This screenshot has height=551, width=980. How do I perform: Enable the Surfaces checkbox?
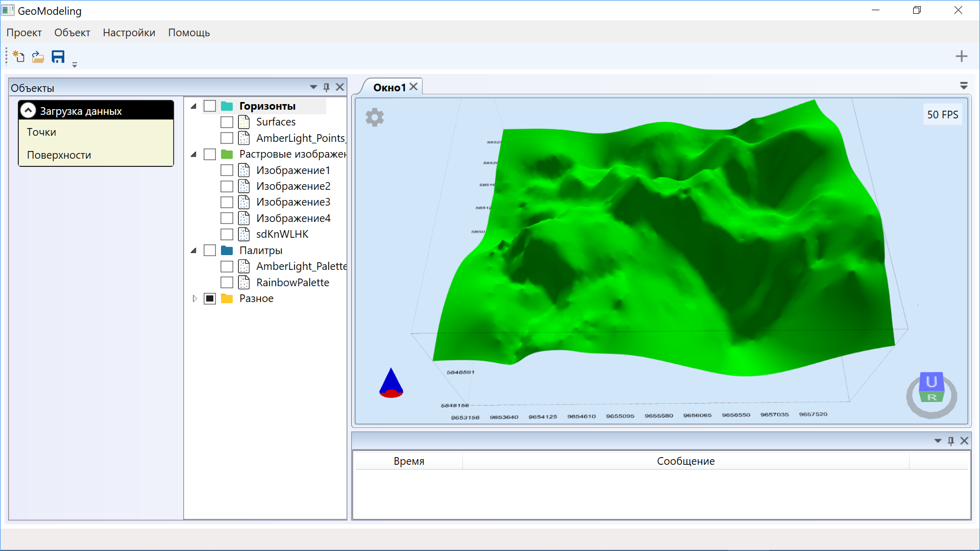227,122
